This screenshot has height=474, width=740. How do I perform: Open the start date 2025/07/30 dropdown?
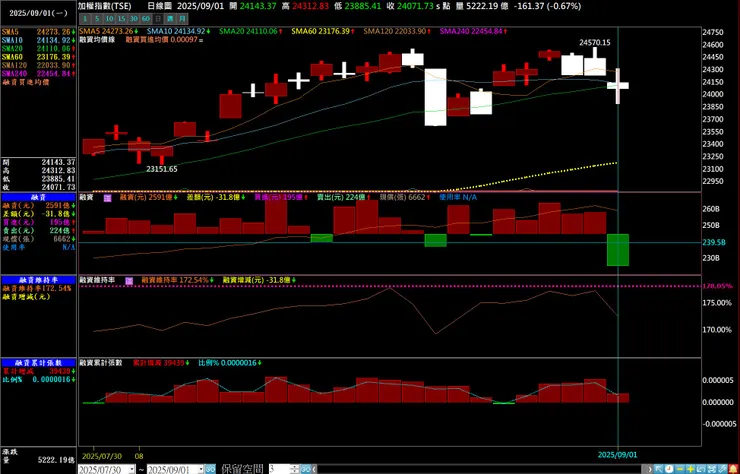[133, 469]
